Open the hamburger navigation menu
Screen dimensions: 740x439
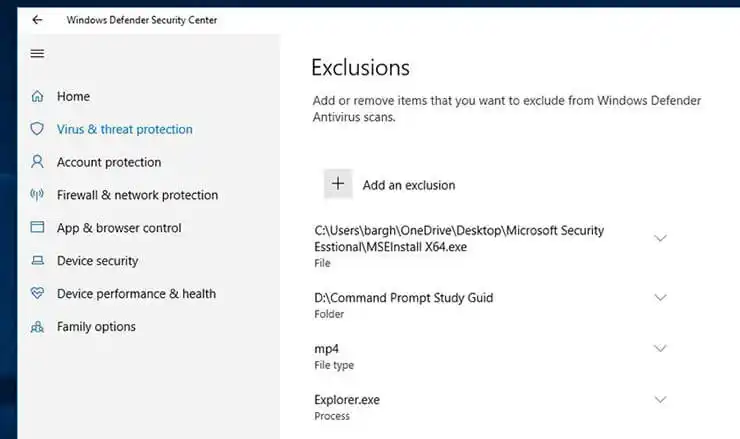click(38, 53)
